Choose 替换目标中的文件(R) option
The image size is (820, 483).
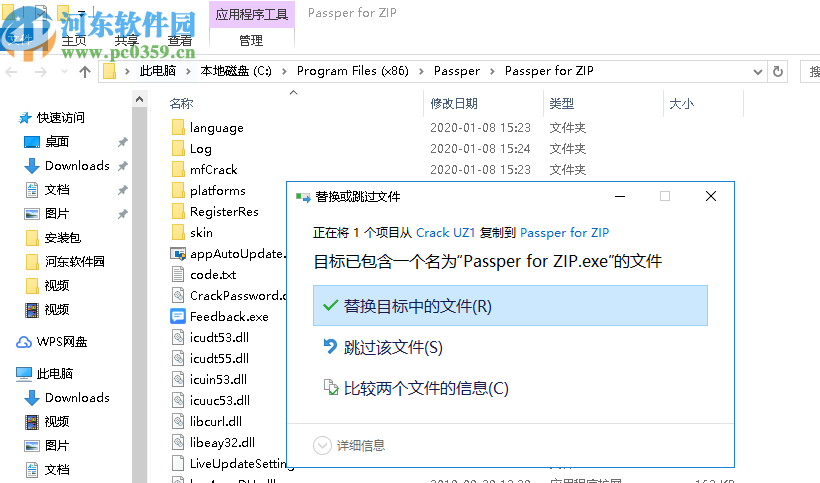point(510,306)
